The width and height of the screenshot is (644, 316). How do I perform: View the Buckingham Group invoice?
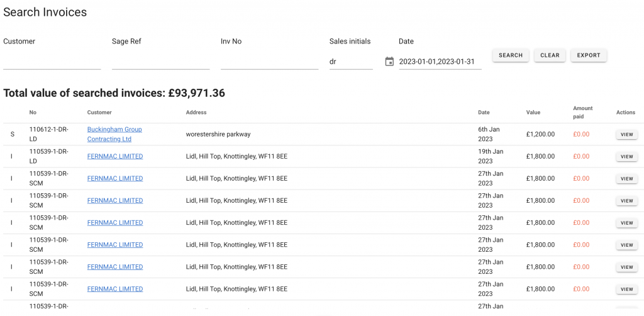click(x=626, y=135)
